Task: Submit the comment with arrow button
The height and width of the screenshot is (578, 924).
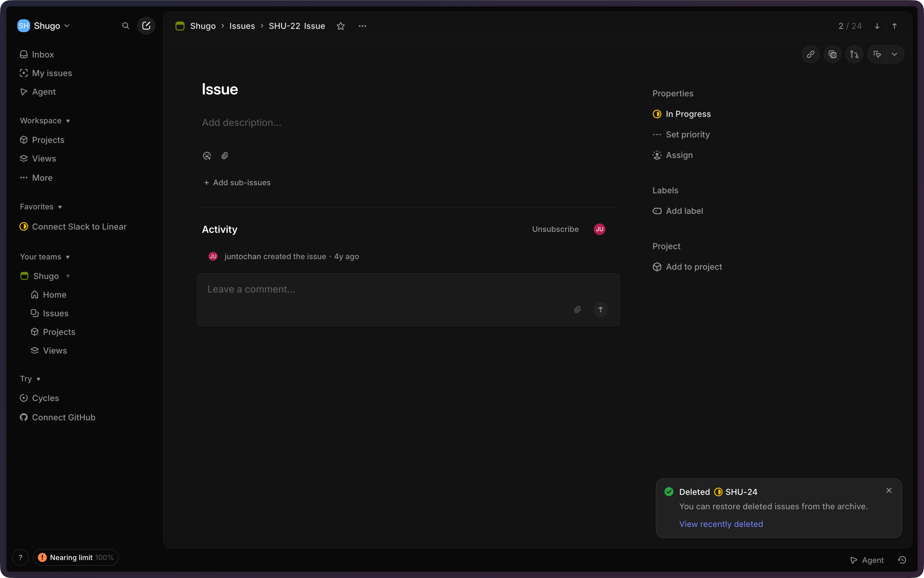Action: click(x=601, y=309)
